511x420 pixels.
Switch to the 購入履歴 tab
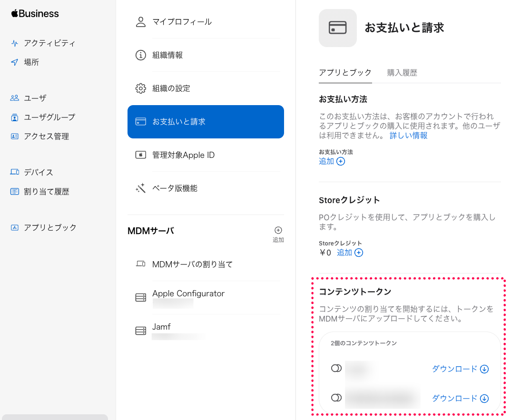click(x=402, y=73)
